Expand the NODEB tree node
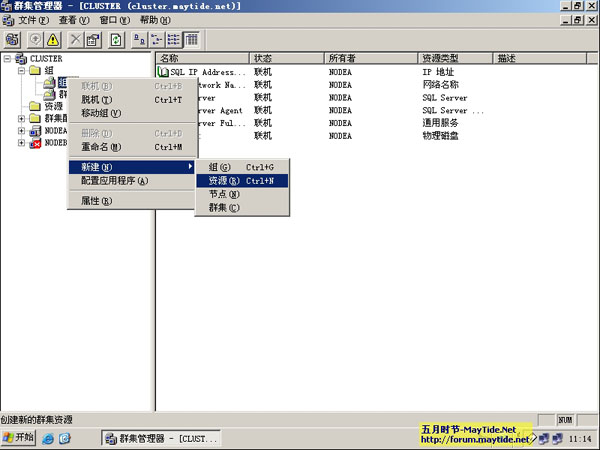Viewport: 600px width, 450px height. [22, 143]
